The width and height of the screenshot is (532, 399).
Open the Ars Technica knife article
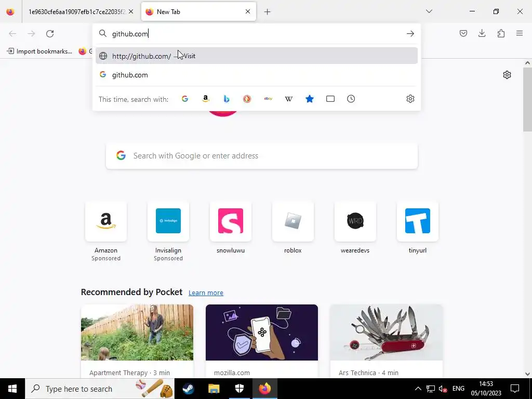pos(387,341)
